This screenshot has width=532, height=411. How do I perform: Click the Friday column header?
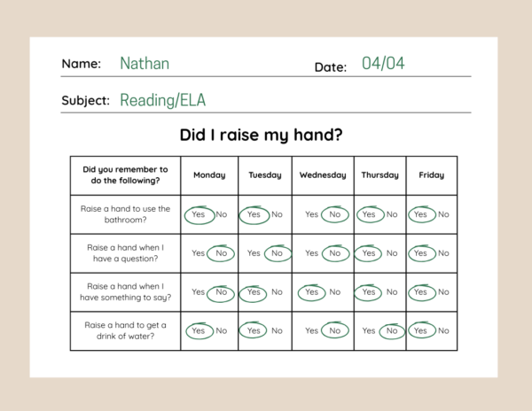[x=432, y=175]
